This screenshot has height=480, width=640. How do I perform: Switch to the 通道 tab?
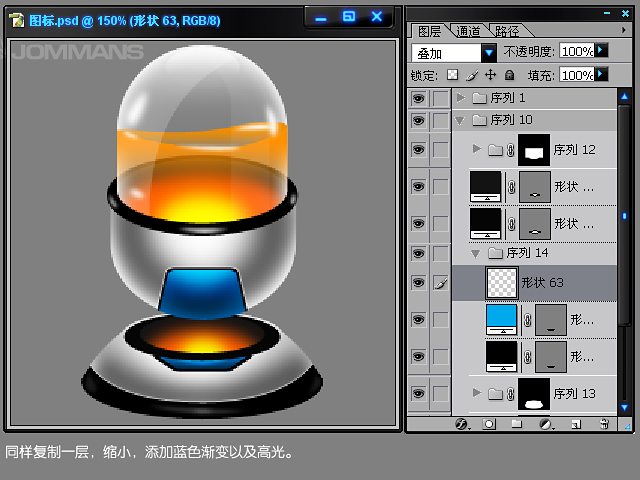point(468,31)
